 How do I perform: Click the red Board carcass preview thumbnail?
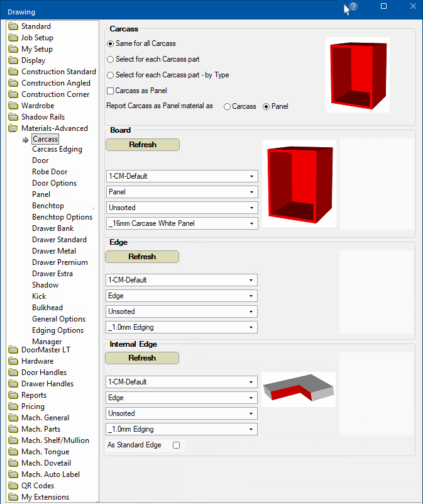coord(299,183)
